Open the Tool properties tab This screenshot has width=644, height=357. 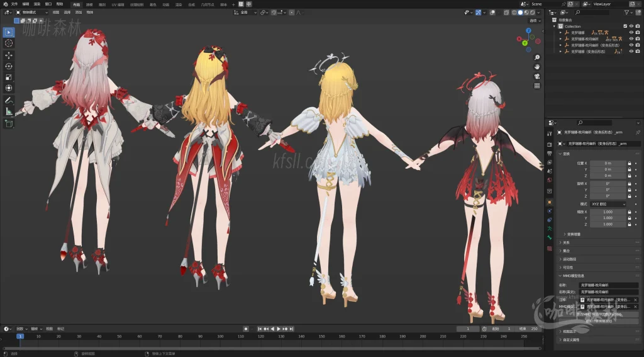pos(550,133)
